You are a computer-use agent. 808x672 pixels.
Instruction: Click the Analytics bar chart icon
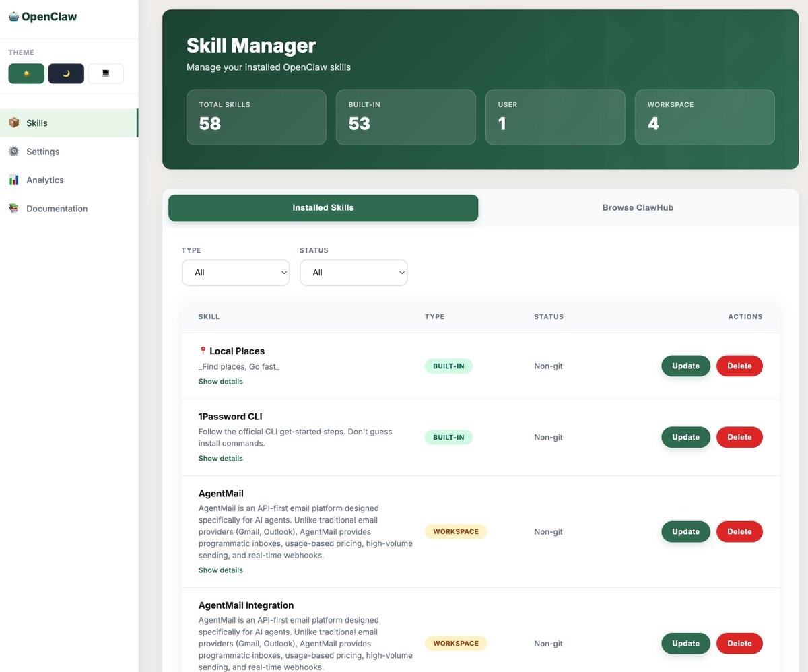pos(13,180)
